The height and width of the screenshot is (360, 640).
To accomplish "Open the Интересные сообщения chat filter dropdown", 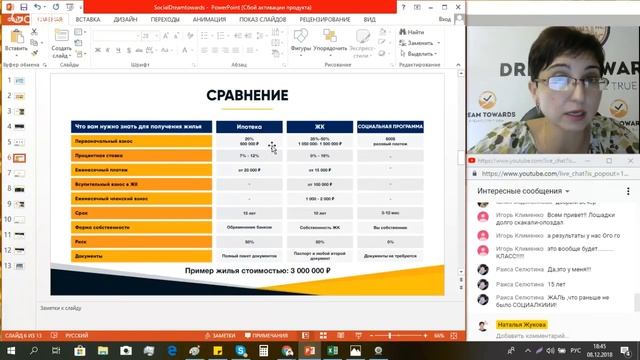I will point(523,191).
